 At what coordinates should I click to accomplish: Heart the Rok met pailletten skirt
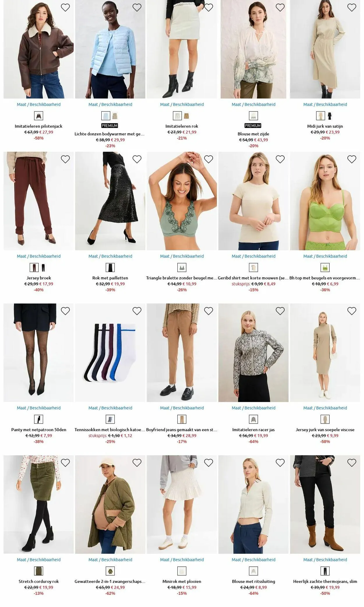tap(137, 159)
